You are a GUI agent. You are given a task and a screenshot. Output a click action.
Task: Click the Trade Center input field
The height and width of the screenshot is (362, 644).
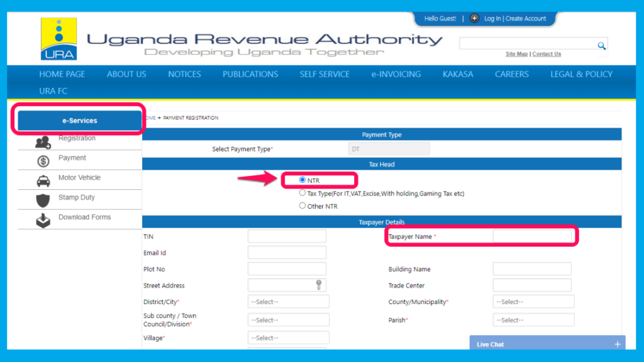[532, 285]
